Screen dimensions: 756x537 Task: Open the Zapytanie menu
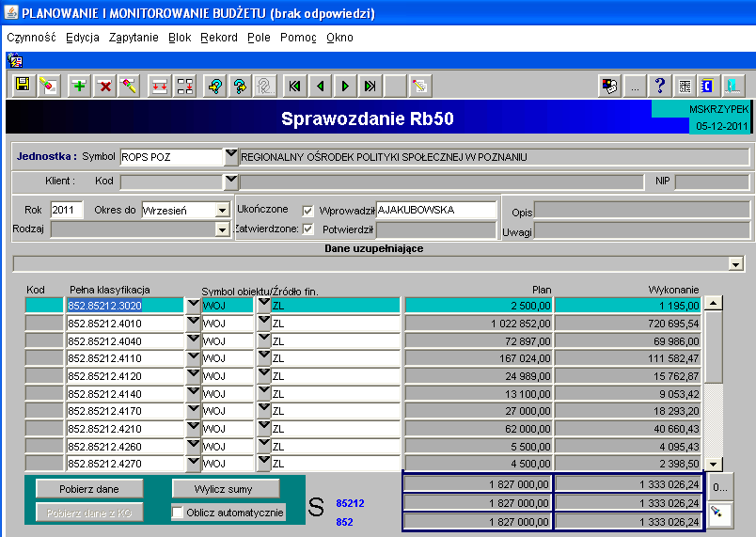134,38
